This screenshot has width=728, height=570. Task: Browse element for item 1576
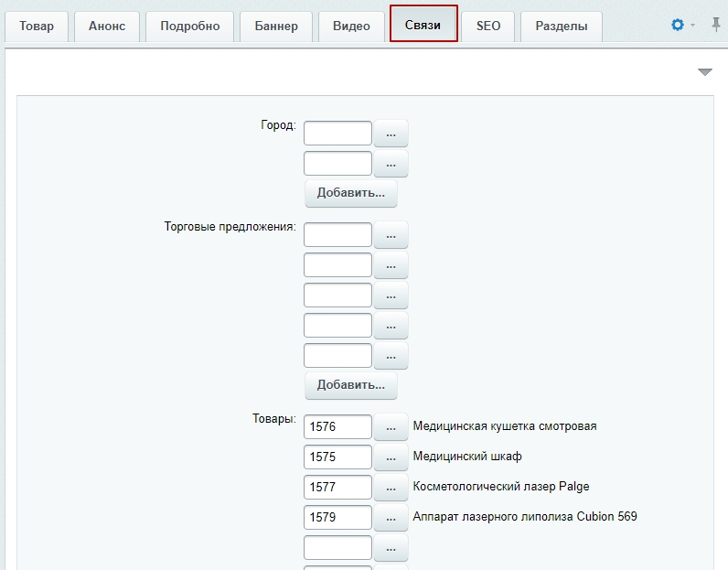[x=391, y=427]
